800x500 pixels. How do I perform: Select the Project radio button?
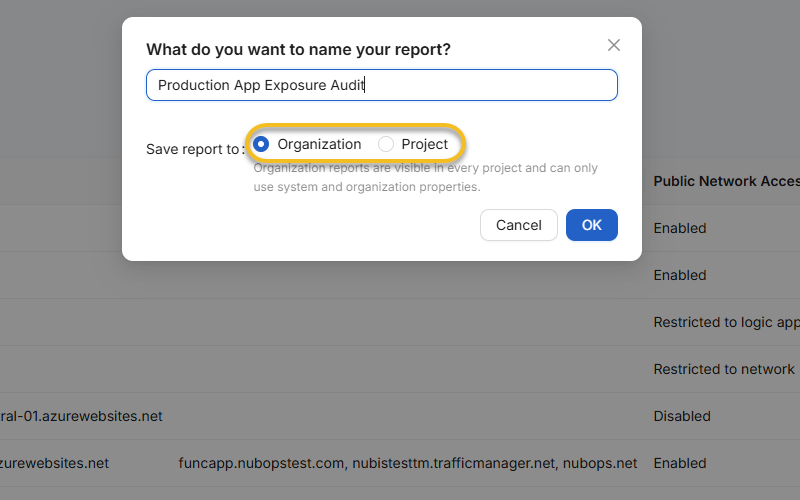click(x=386, y=144)
